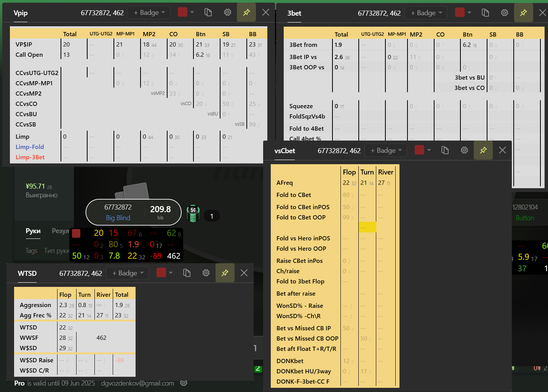548x392 pixels.
Task: Click the Fold to 4Bet row label
Action: tap(307, 129)
